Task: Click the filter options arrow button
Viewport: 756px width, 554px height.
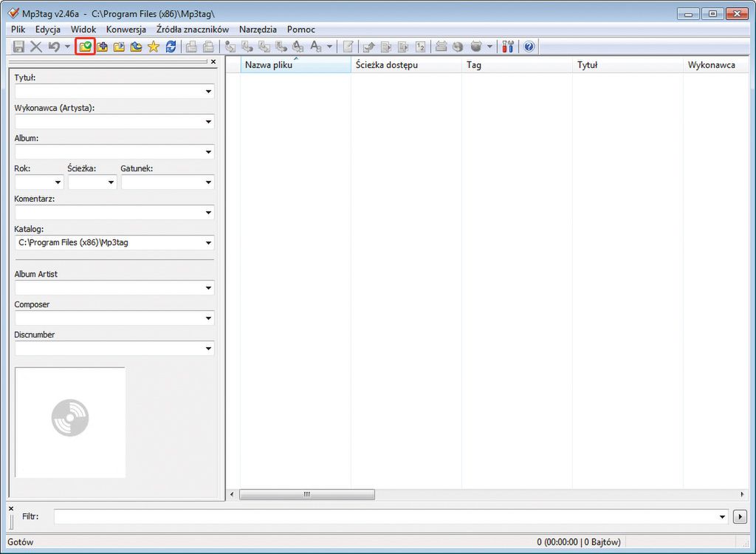Action: click(740, 517)
